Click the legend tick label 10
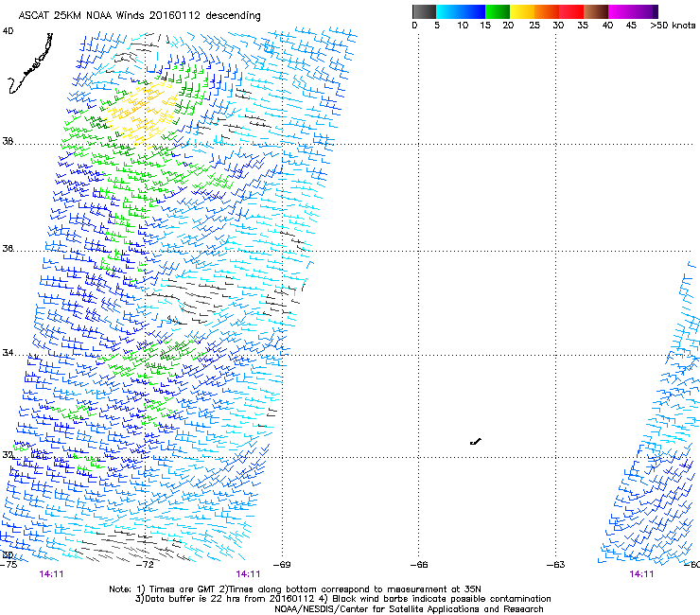The image size is (700, 615). tap(463, 26)
